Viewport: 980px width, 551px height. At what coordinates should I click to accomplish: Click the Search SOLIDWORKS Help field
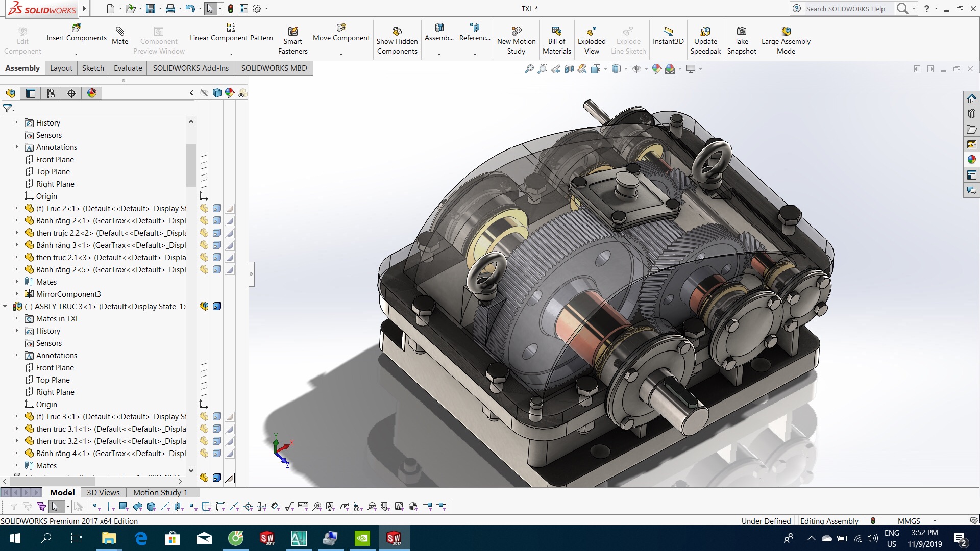click(847, 9)
